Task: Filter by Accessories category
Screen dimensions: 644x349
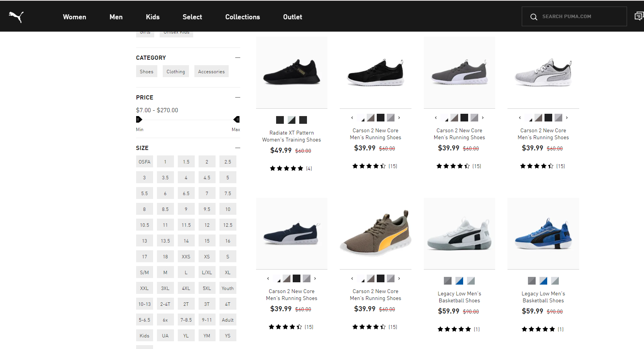Action: click(x=211, y=71)
